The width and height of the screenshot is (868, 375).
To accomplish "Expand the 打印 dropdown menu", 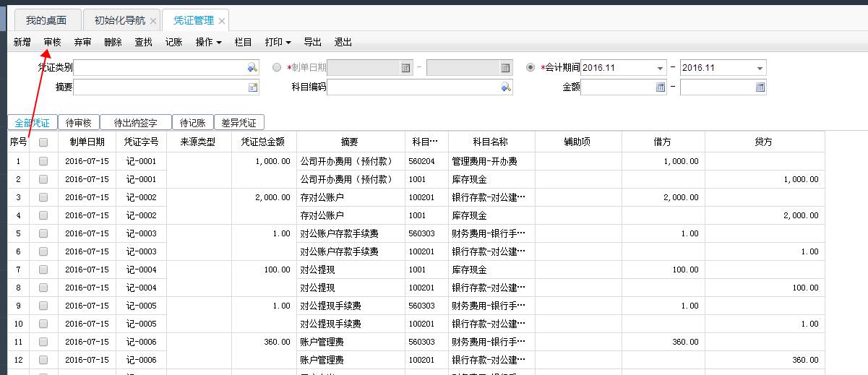I will point(278,43).
